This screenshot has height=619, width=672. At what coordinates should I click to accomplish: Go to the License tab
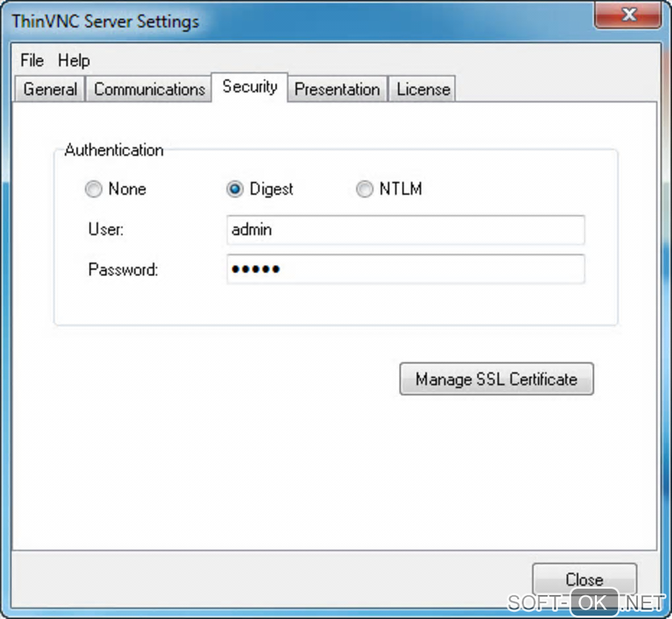pyautogui.click(x=423, y=89)
